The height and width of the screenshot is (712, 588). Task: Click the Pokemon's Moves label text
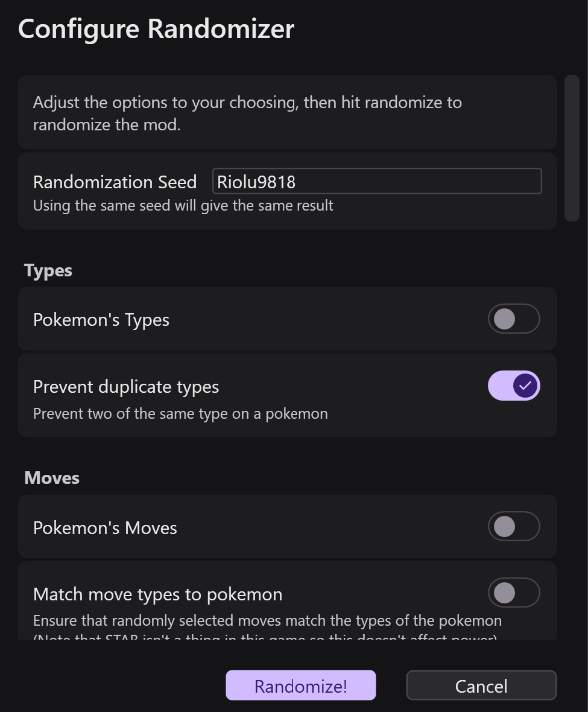pos(105,528)
